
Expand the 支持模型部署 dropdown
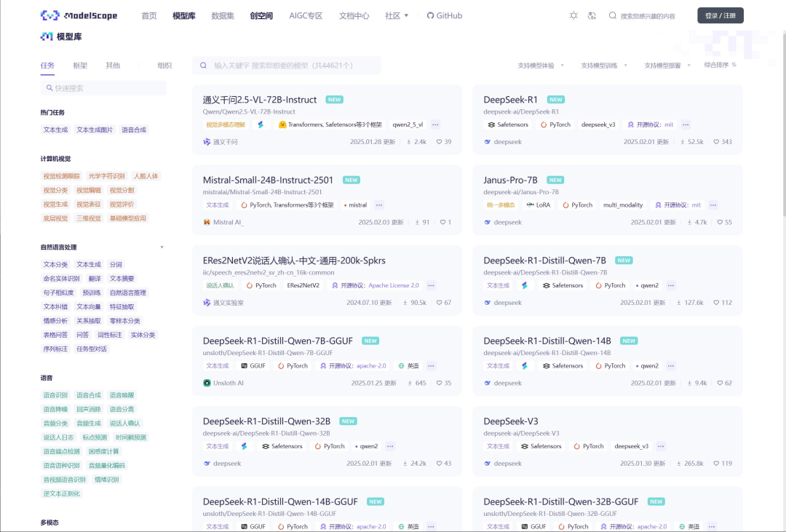pos(667,65)
